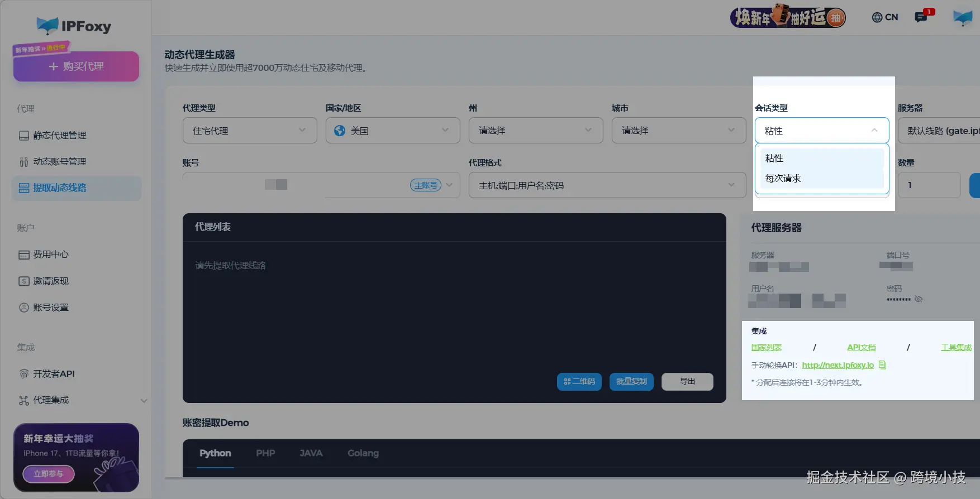Image resolution: width=980 pixels, height=499 pixels.
Task: Click the 二维码 QR code button
Action: [579, 382]
